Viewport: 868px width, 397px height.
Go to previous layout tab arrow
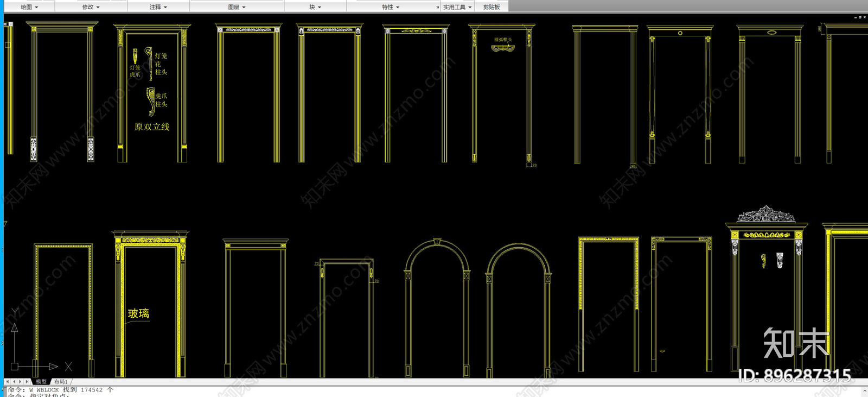tap(14, 382)
